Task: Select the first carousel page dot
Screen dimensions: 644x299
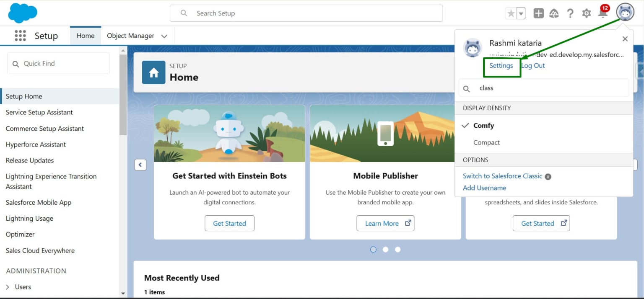Action: tap(373, 249)
